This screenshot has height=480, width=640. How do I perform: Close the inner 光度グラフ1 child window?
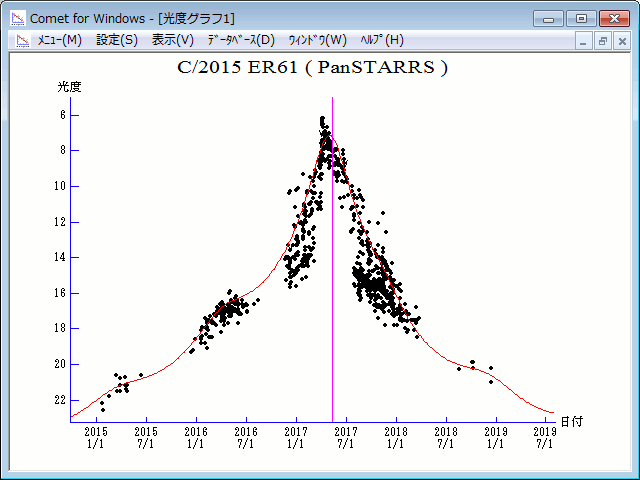pyautogui.click(x=622, y=41)
